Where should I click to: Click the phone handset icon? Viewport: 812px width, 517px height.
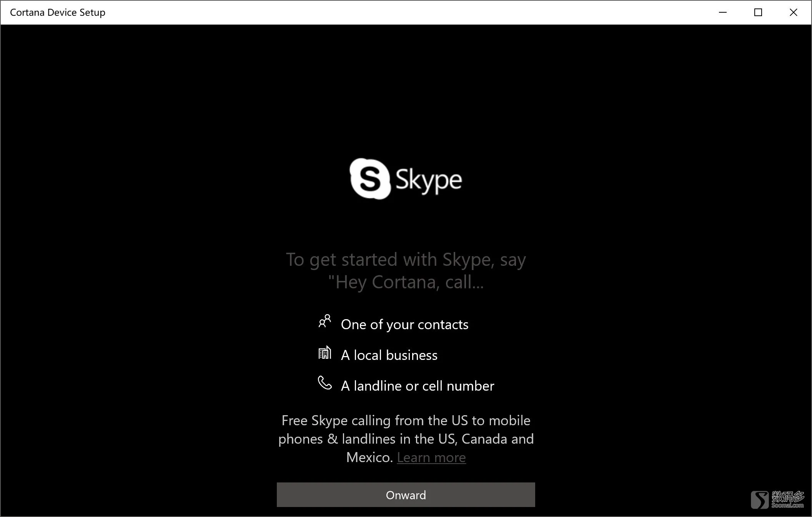coord(324,383)
